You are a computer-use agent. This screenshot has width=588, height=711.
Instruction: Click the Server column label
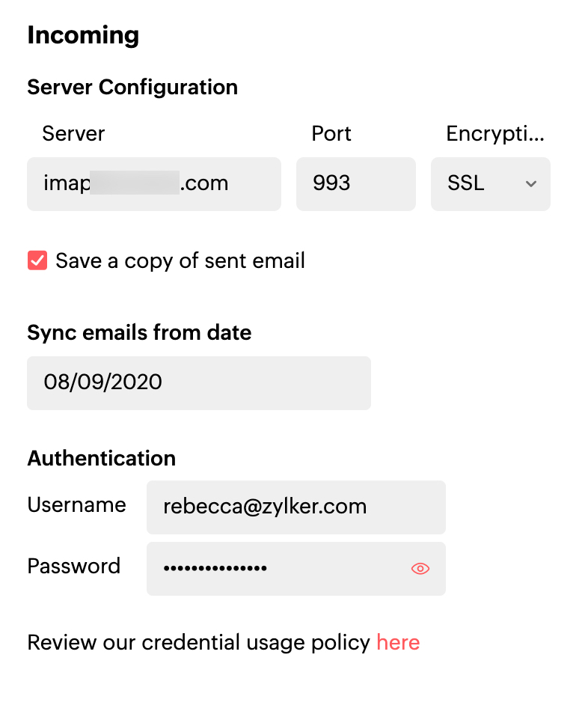73,134
